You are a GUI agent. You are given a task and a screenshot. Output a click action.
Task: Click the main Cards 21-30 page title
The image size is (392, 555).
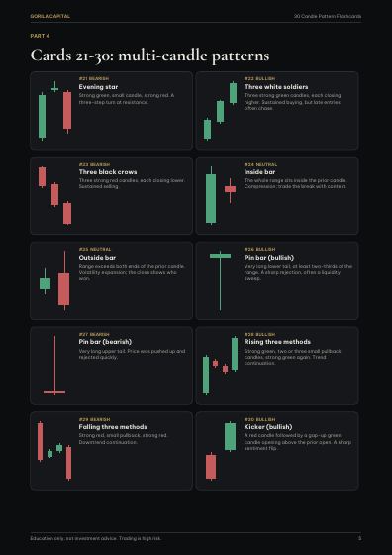pyautogui.click(x=149, y=55)
